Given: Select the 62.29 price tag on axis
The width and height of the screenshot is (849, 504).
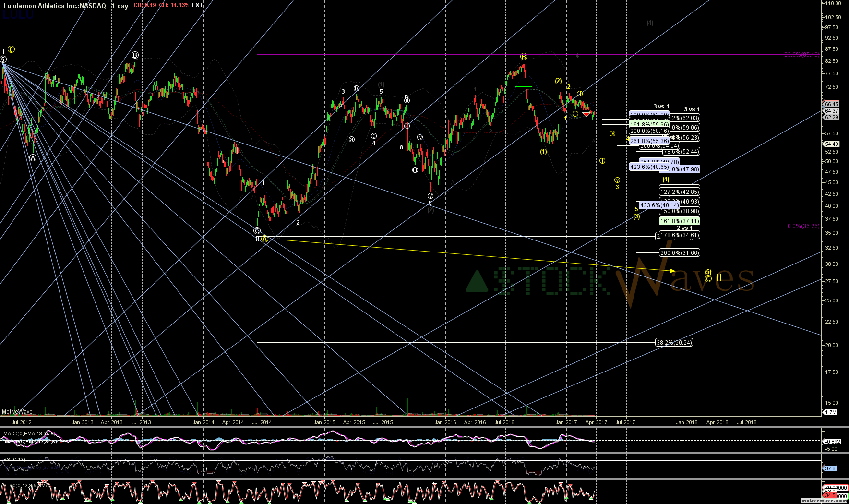Looking at the screenshot, I should (x=831, y=117).
